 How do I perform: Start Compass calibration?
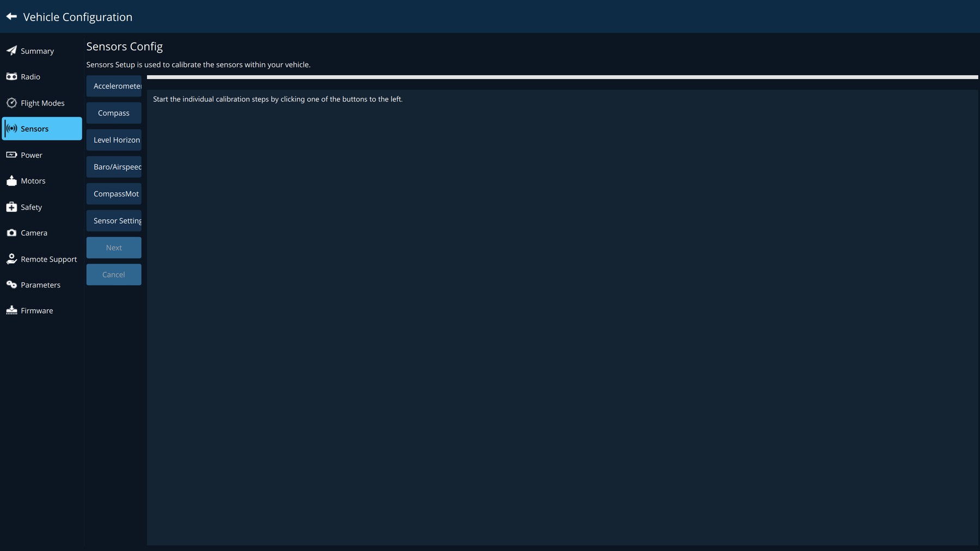click(x=114, y=113)
